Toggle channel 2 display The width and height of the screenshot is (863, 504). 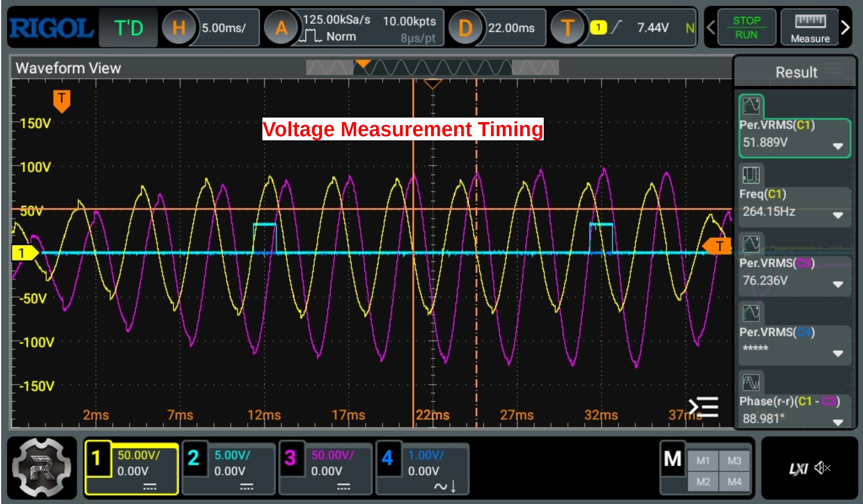coord(194,458)
